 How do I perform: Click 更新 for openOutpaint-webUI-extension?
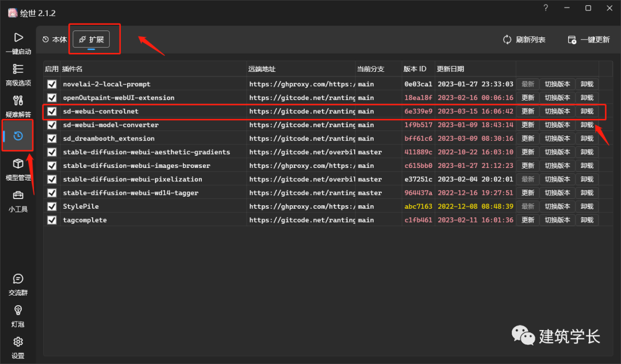coord(527,97)
